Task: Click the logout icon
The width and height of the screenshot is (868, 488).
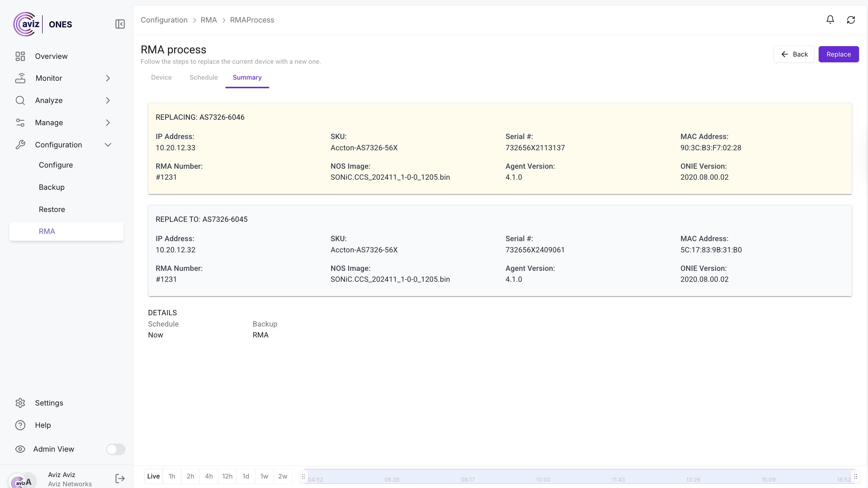Action: click(120, 478)
